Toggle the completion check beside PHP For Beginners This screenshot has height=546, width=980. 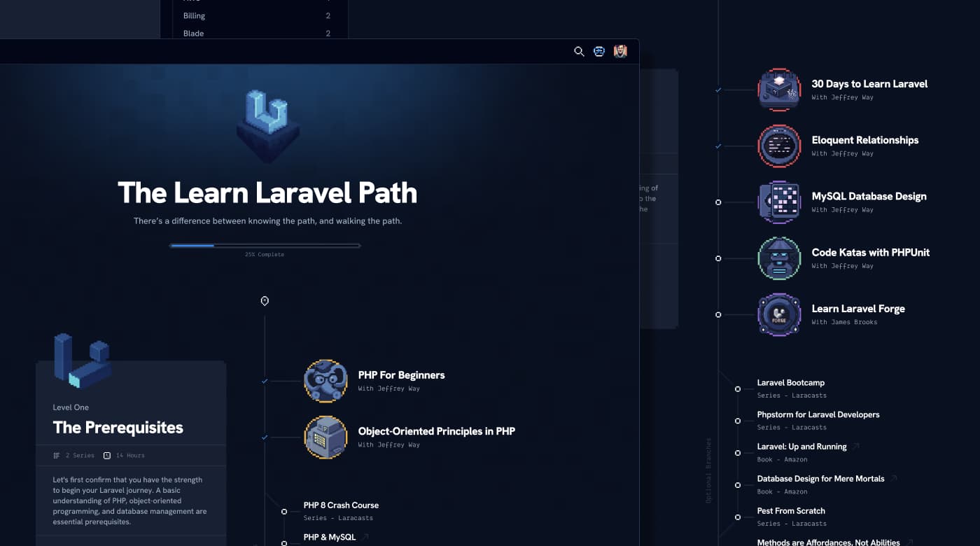click(265, 381)
